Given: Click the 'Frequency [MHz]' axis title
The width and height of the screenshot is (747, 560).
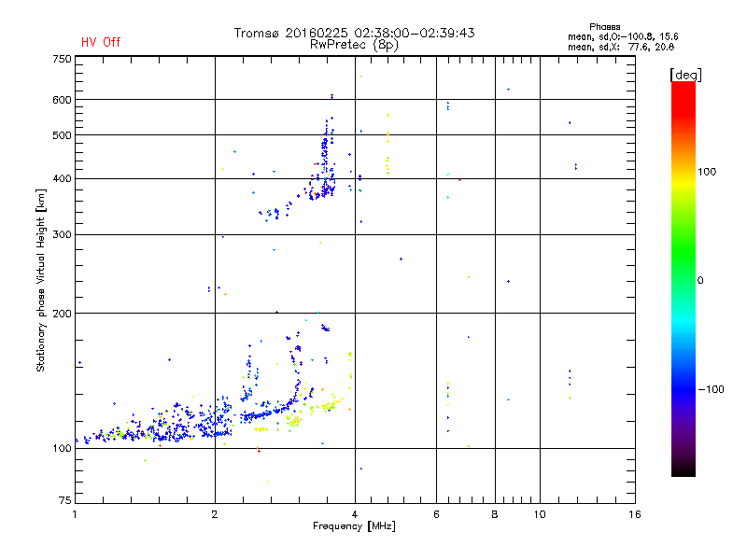Looking at the screenshot, I should (x=354, y=526).
